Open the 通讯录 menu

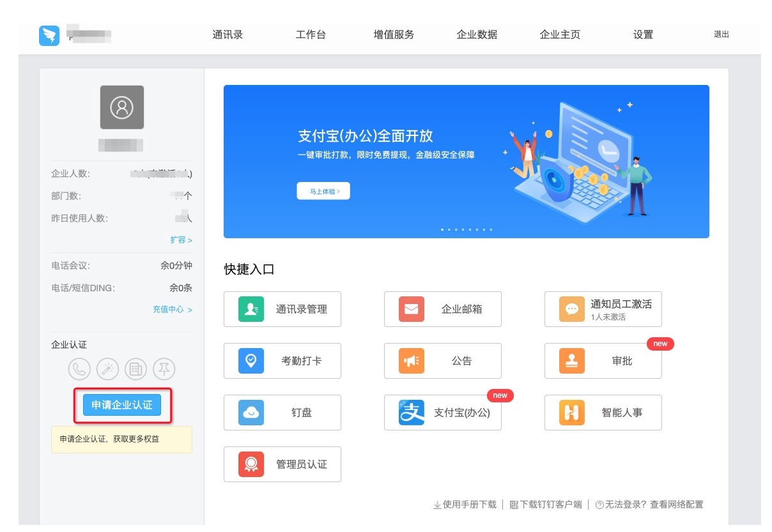click(x=228, y=34)
